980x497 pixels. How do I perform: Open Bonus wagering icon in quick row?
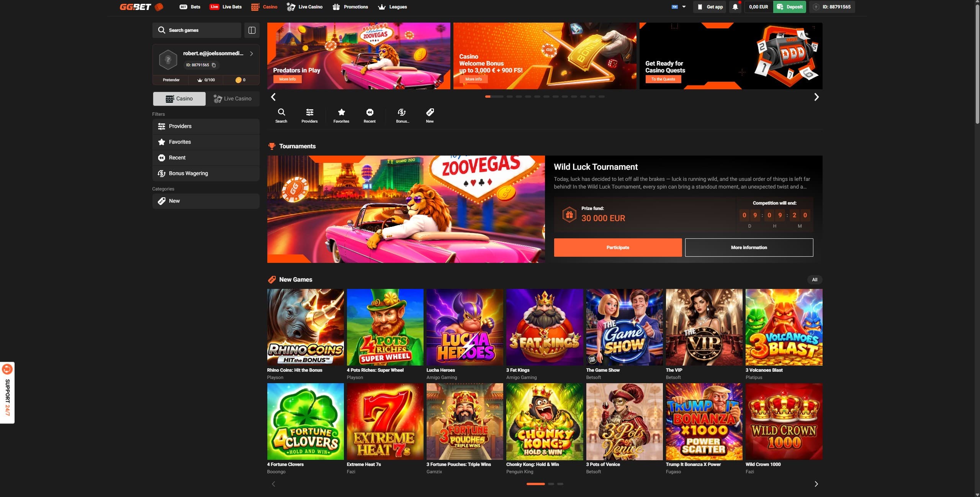(402, 115)
